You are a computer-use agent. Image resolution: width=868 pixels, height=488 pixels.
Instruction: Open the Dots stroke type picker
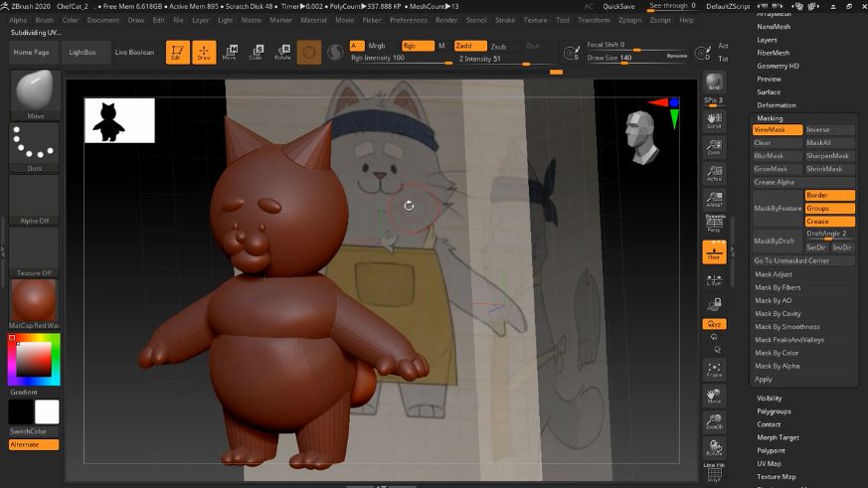35,147
